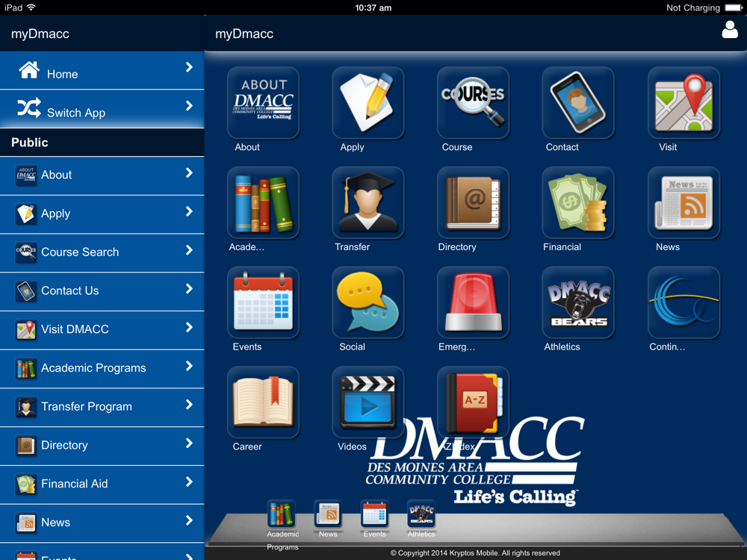
Task: Tap the user profile icon in header
Action: coord(729,30)
